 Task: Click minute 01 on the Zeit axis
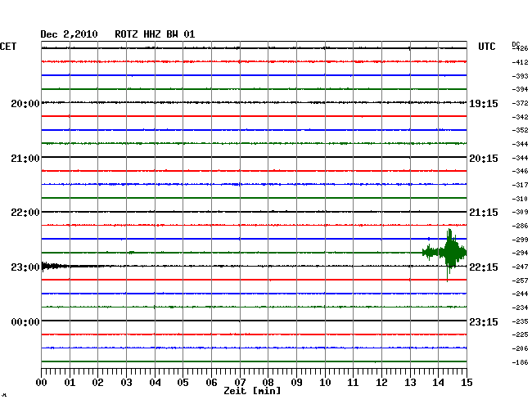tap(70, 383)
